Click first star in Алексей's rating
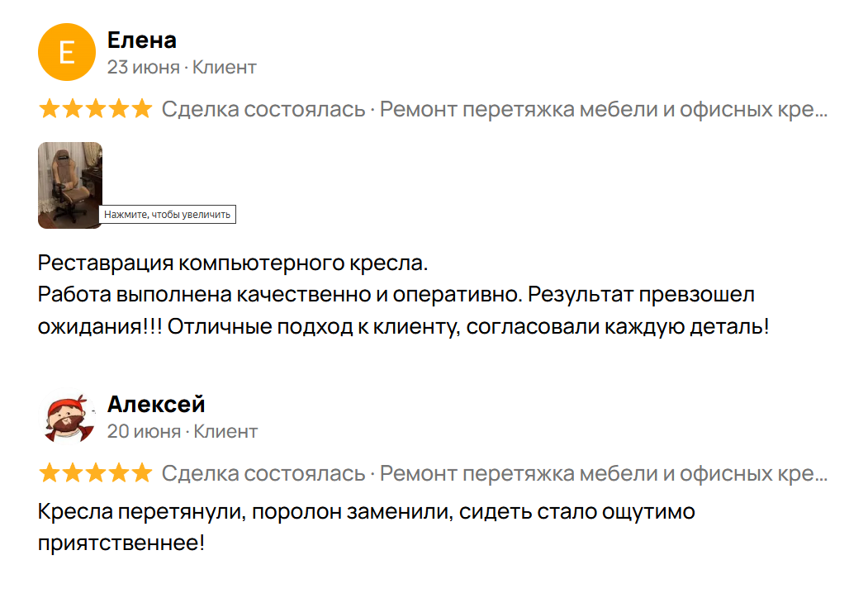This screenshot has width=868, height=593. coord(50,472)
